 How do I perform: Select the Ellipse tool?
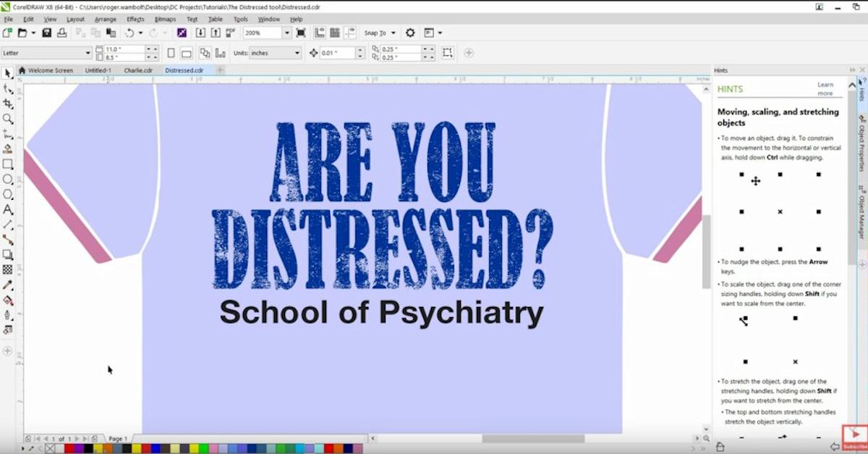pyautogui.click(x=7, y=179)
